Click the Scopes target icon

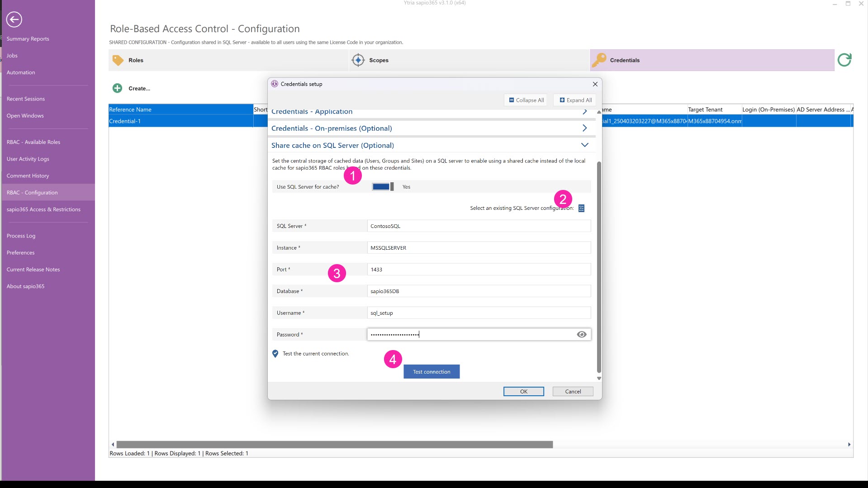click(x=358, y=60)
